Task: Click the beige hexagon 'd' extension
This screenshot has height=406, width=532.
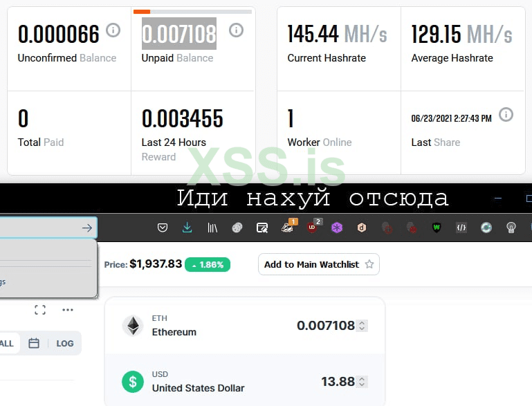Action: [x=362, y=228]
